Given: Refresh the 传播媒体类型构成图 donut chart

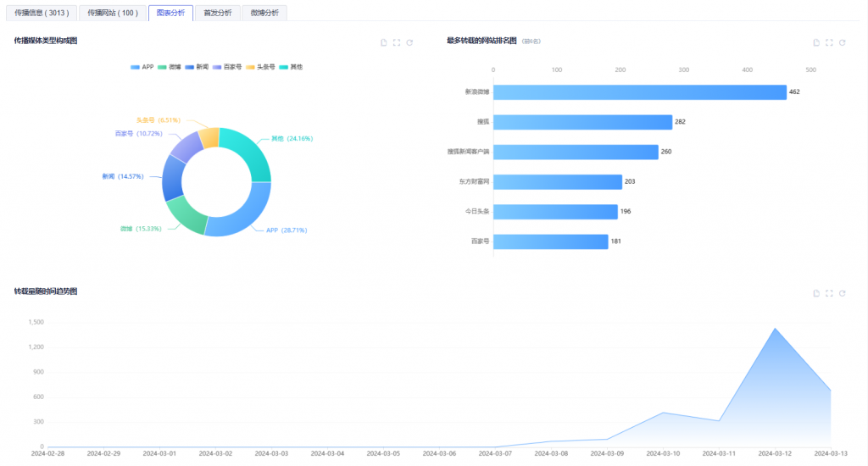Looking at the screenshot, I should pos(409,42).
